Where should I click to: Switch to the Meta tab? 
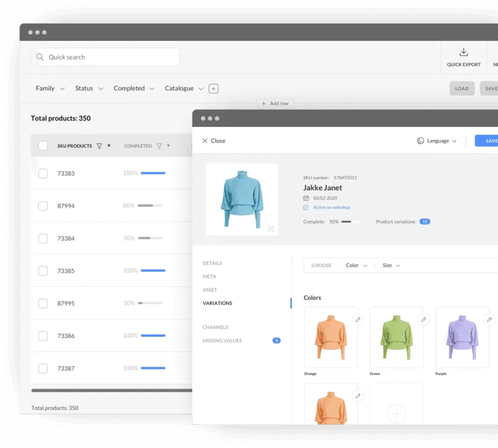click(x=209, y=276)
